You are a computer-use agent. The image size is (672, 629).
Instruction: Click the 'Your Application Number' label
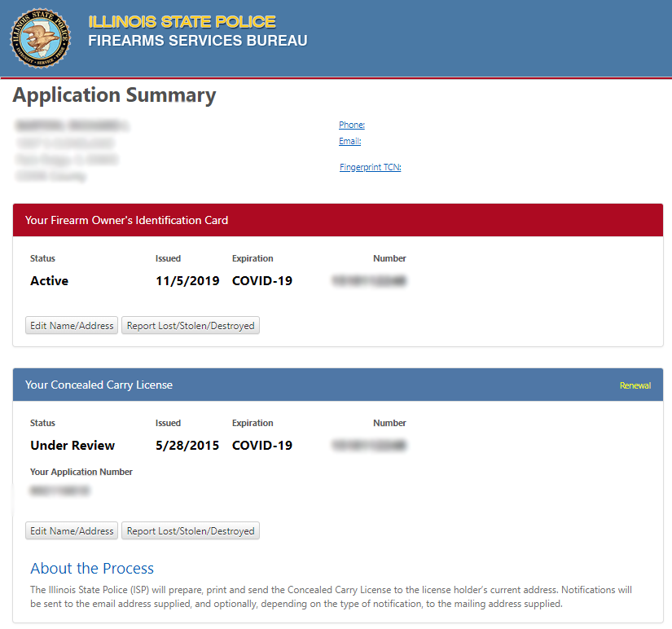tap(81, 472)
